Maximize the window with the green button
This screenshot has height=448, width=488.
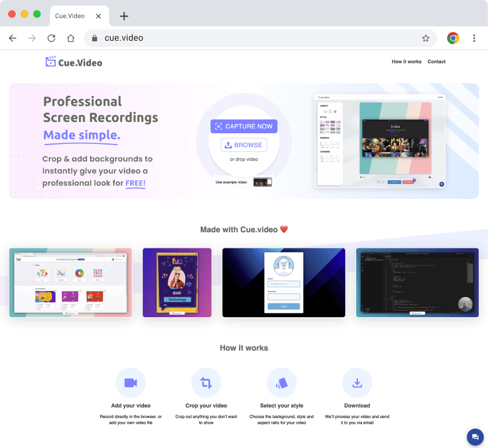[37, 14]
